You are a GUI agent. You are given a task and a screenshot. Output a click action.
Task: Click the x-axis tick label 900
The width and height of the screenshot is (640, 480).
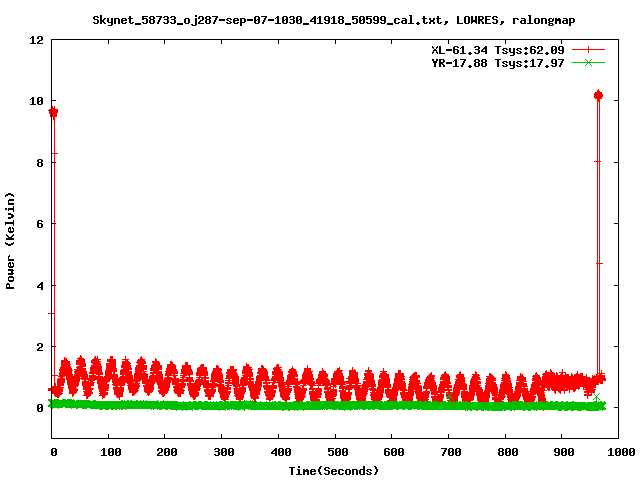pos(564,452)
